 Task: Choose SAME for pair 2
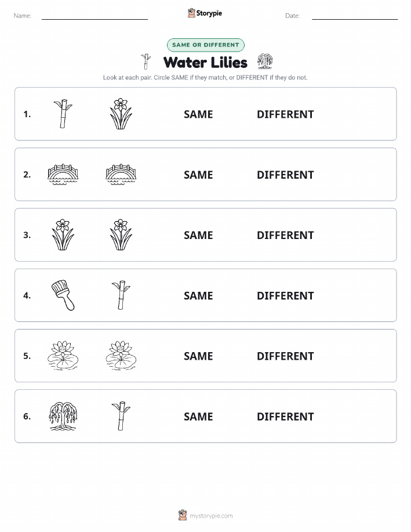point(198,175)
